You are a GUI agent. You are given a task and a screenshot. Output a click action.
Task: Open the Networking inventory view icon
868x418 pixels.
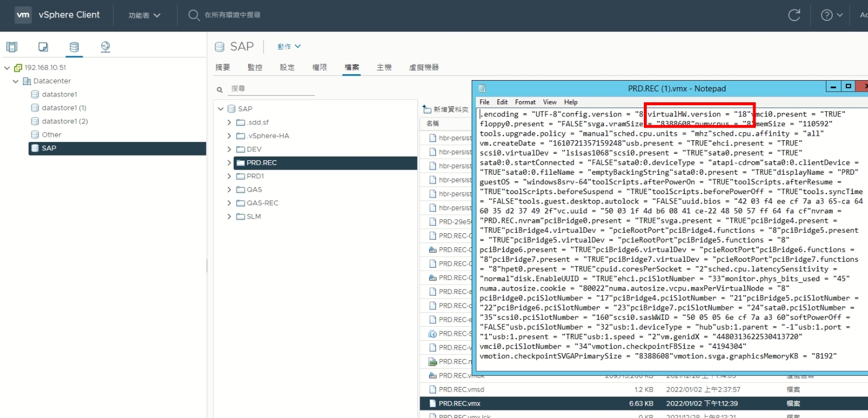tap(105, 47)
